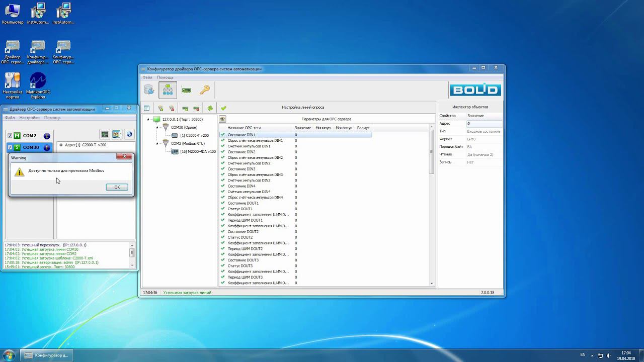Viewport: 644px width, 362px height.
Task: Collapse the COM30 (Орион) tree node
Action: coord(157,128)
